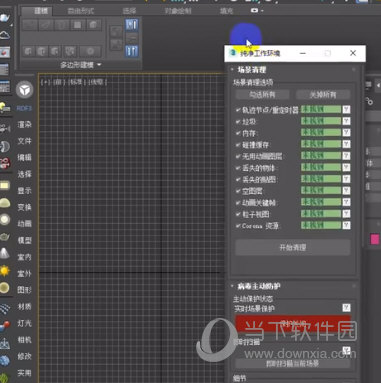Click the white box button in 粒子视图 row

(x=346, y=214)
